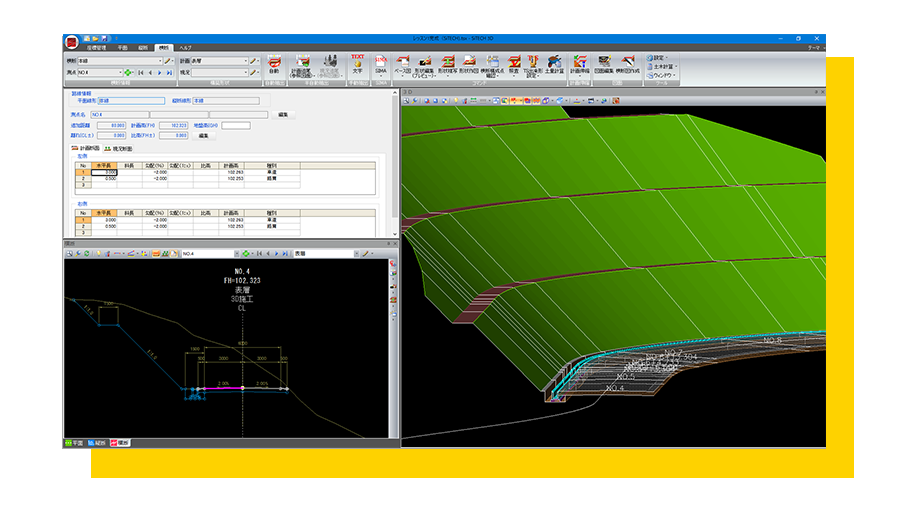
Task: Select the 計画断面 tab
Action: [x=85, y=148]
